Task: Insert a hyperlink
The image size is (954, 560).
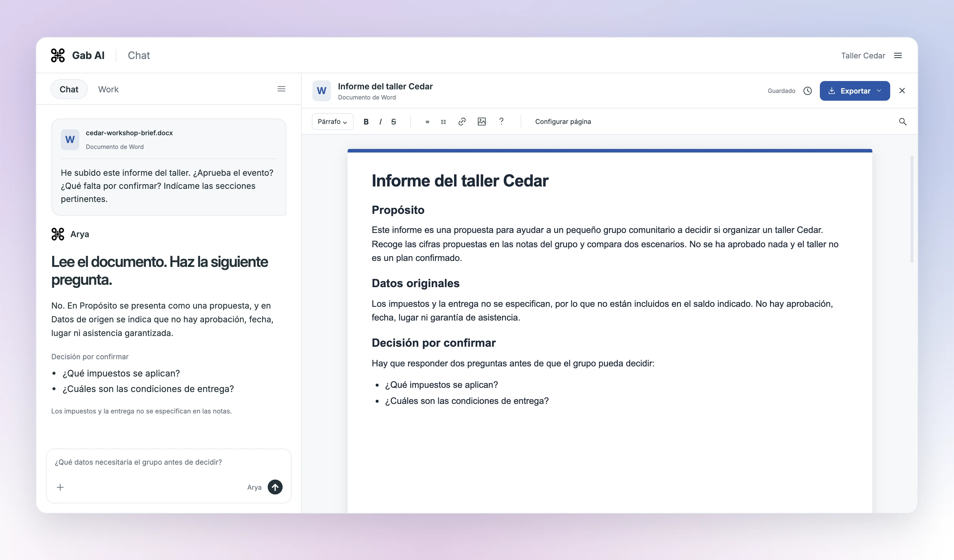Action: point(462,122)
